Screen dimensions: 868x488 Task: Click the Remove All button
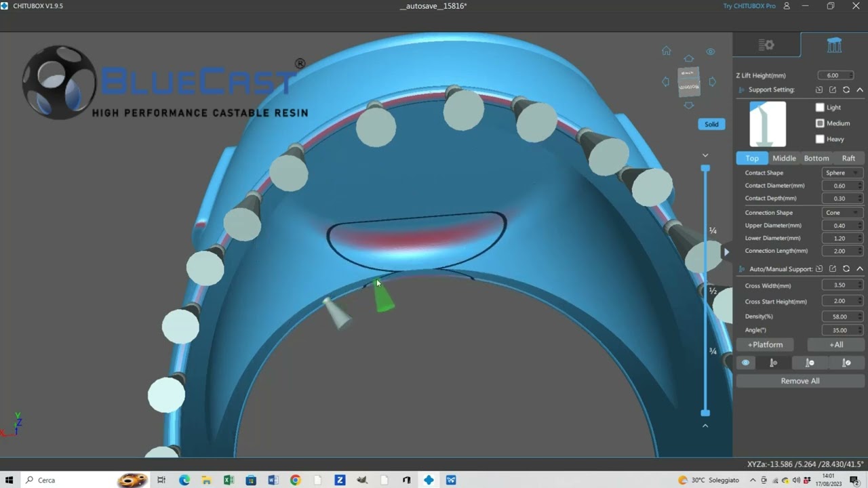point(800,381)
